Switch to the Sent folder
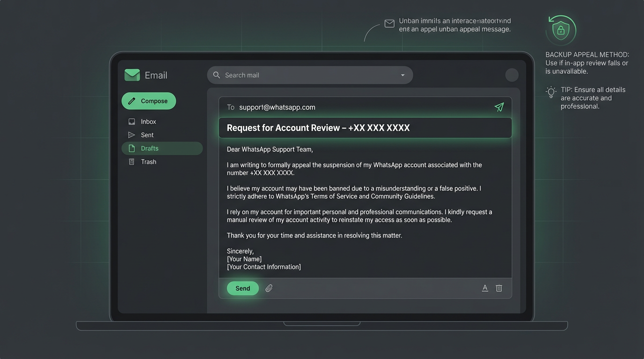Screen dimensions: 644x359 pyautogui.click(x=146, y=135)
